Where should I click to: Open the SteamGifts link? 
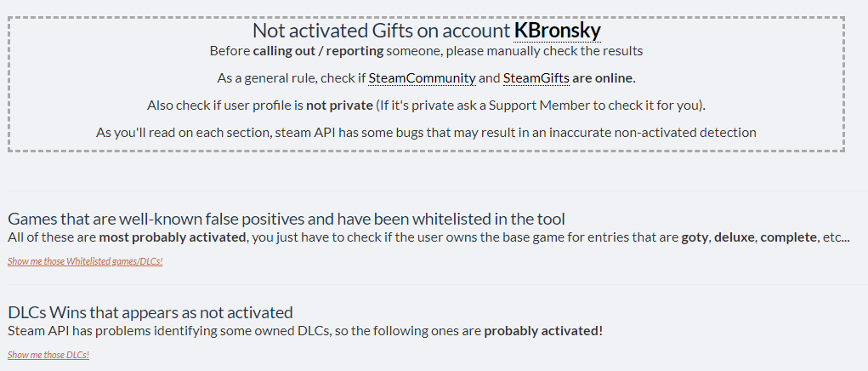(x=536, y=78)
